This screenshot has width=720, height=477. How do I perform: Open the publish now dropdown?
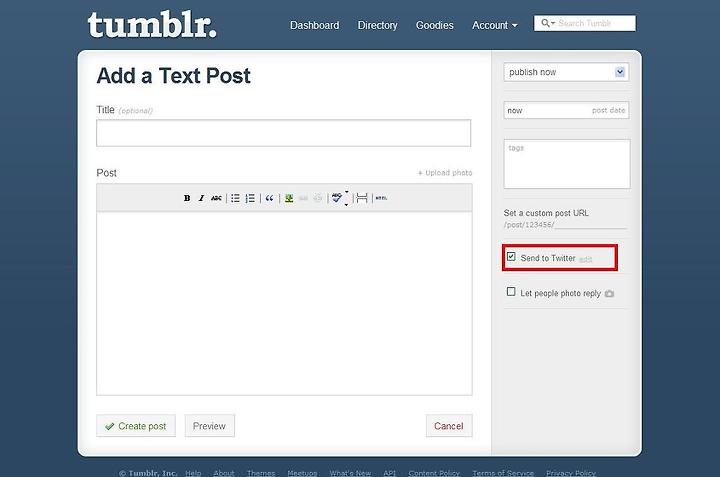[566, 72]
